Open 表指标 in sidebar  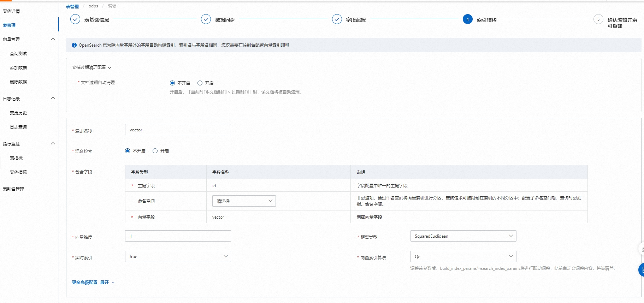click(16, 158)
